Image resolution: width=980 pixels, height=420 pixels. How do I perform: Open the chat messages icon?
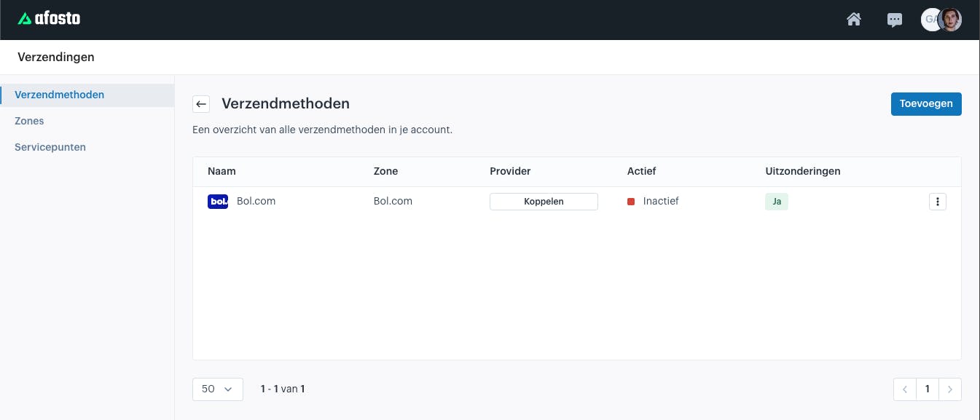click(895, 20)
